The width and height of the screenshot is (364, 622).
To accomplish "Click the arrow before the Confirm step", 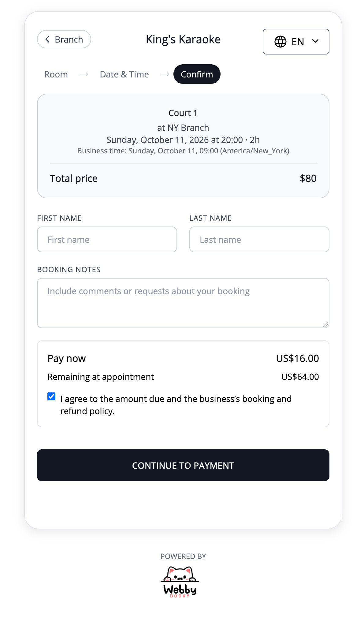I will 165,74.
